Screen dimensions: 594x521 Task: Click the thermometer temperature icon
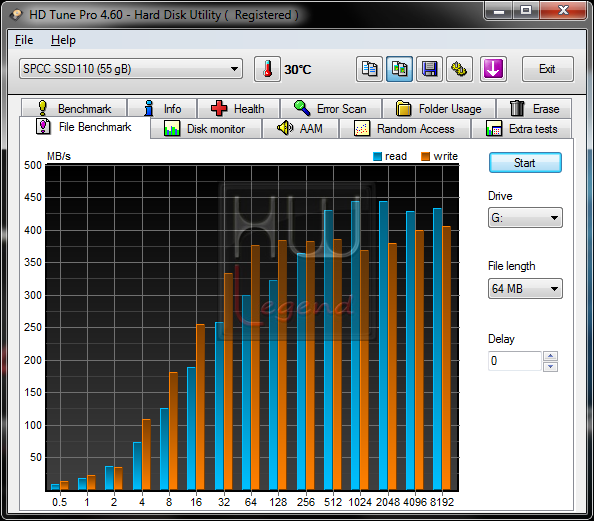(x=267, y=69)
